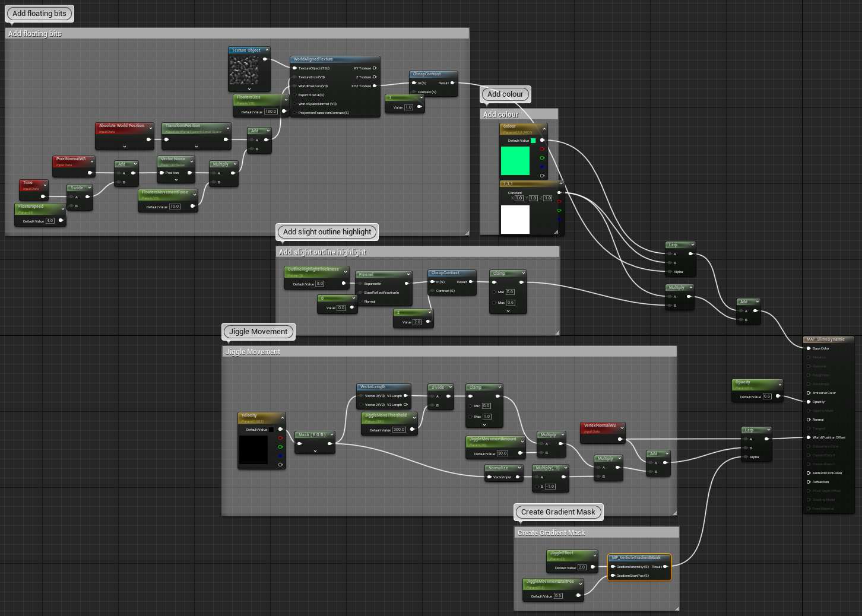
Task: Click the green channel pin on Velocity node
Action: point(280,447)
